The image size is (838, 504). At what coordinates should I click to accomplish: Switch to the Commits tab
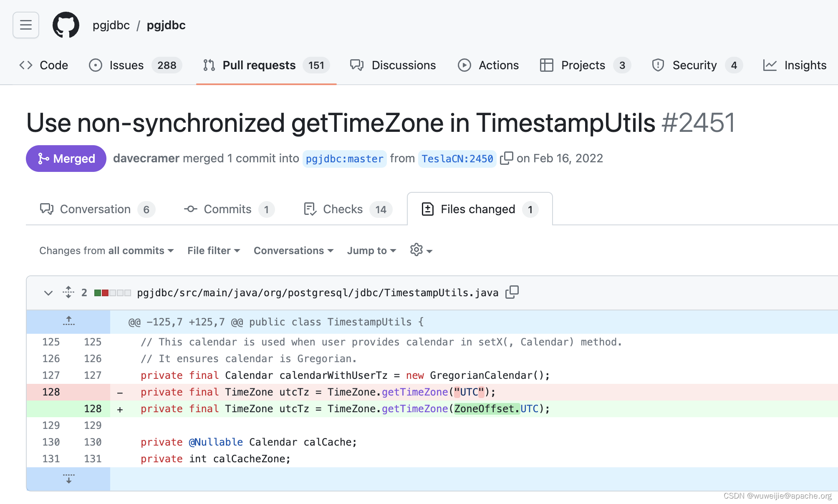pos(229,209)
